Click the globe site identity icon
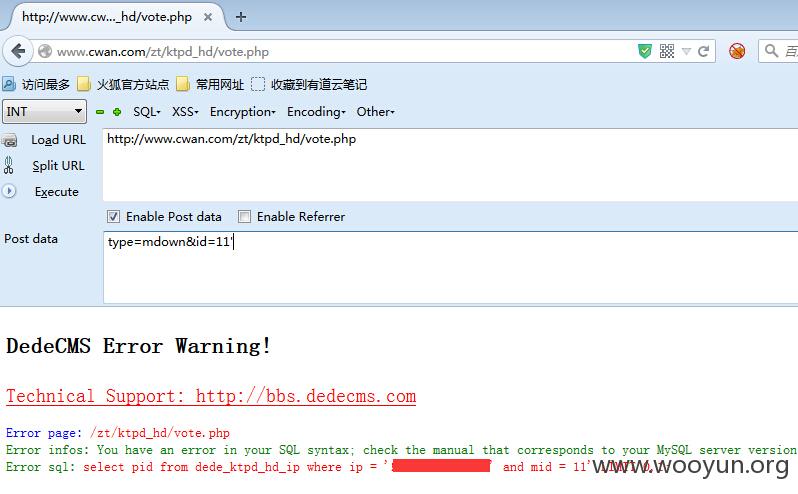The width and height of the screenshot is (798, 494). point(45,51)
